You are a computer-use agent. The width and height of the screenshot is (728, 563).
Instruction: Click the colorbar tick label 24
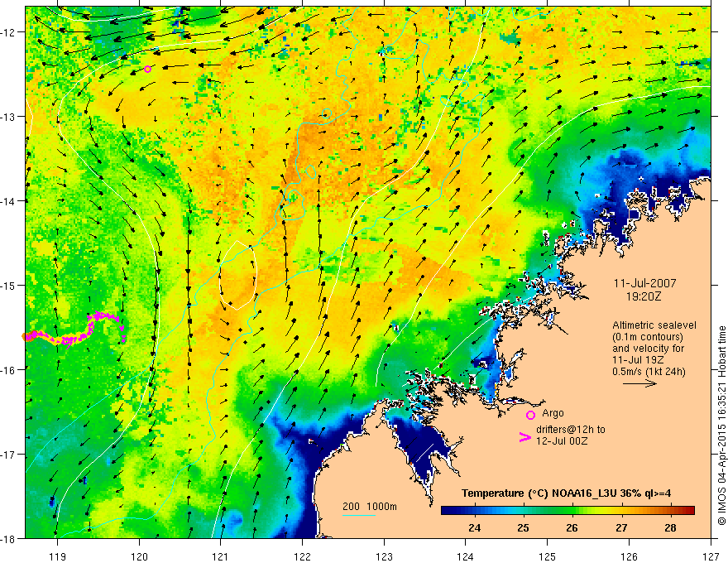tap(475, 527)
